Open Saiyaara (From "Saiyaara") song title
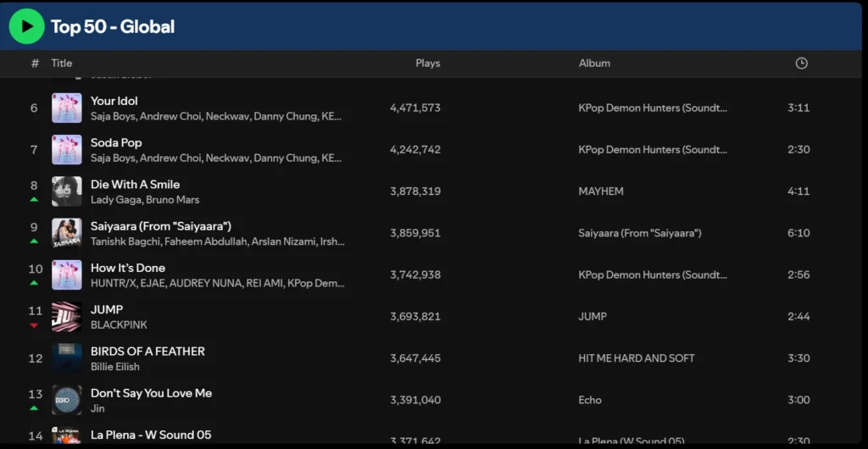 [161, 226]
